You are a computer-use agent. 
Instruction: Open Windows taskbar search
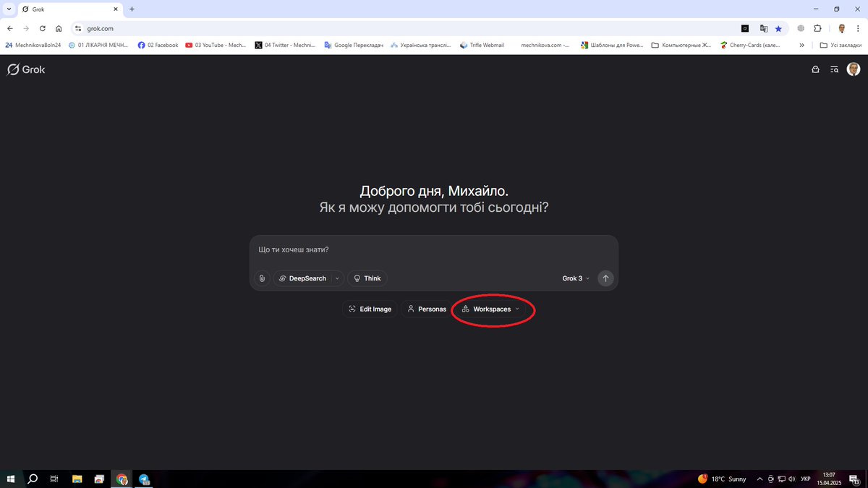(x=33, y=479)
